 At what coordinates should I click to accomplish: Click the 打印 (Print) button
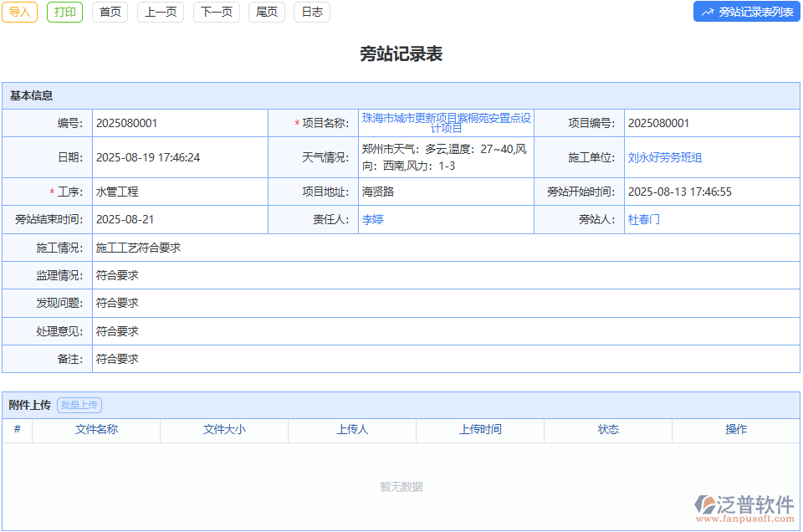click(x=64, y=13)
